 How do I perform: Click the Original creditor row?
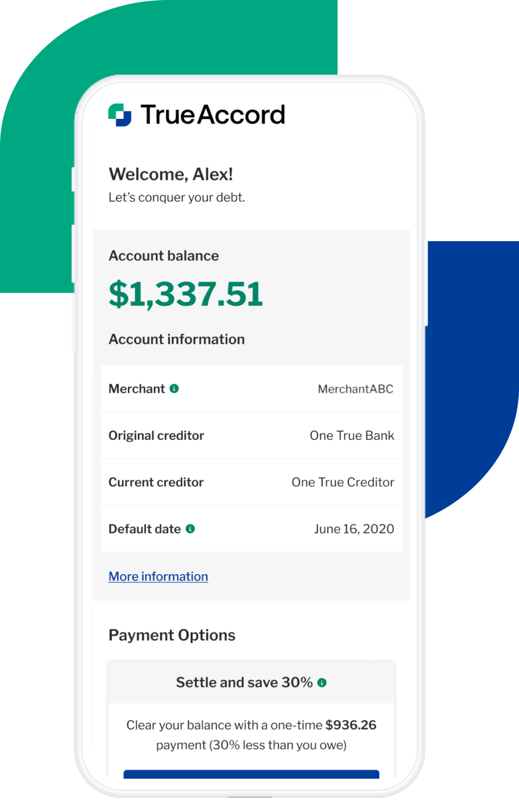click(156, 435)
